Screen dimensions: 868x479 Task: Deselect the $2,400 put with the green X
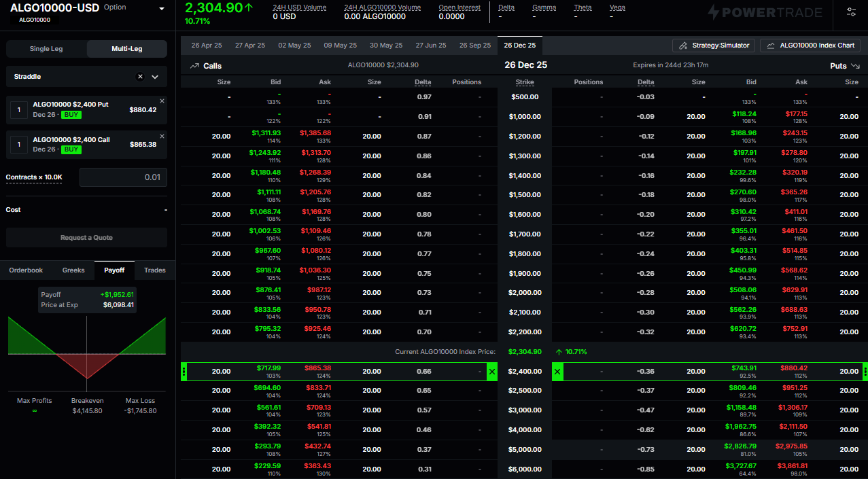[x=557, y=372]
